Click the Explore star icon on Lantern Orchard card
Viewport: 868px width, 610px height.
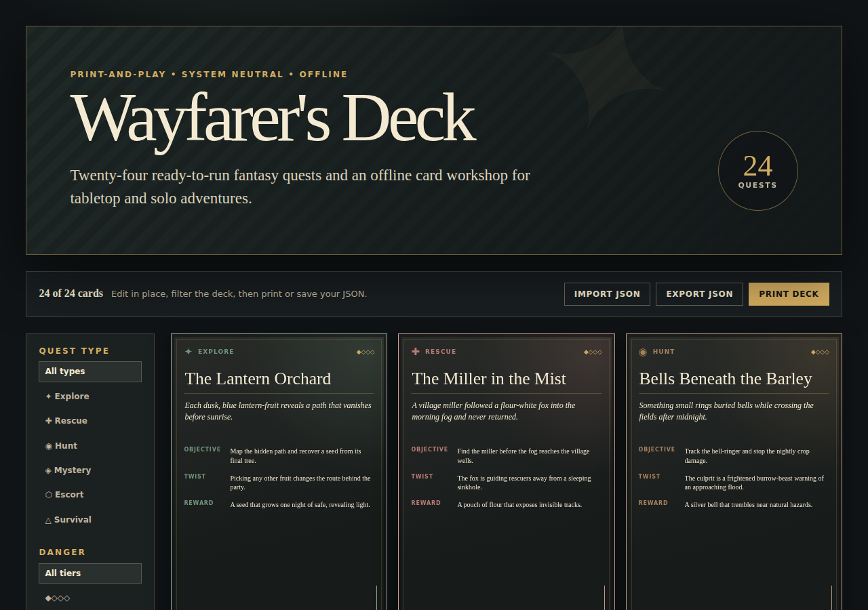tap(189, 352)
